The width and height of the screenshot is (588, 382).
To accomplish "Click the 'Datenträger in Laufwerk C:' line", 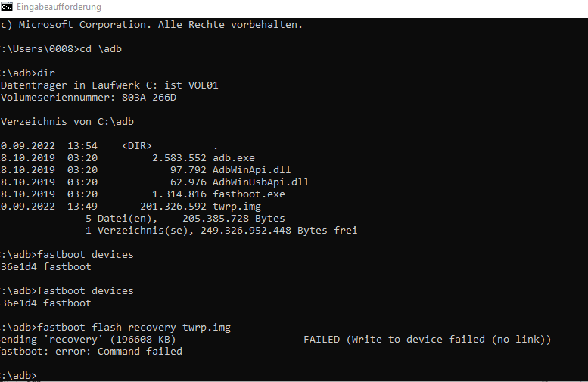I will click(109, 85).
